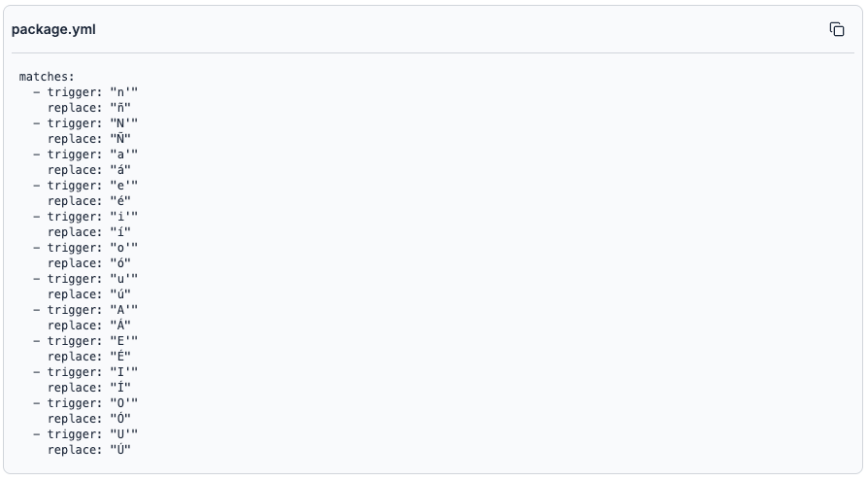Click the 'matches:' line in code
This screenshot has width=868, height=481.
47,77
